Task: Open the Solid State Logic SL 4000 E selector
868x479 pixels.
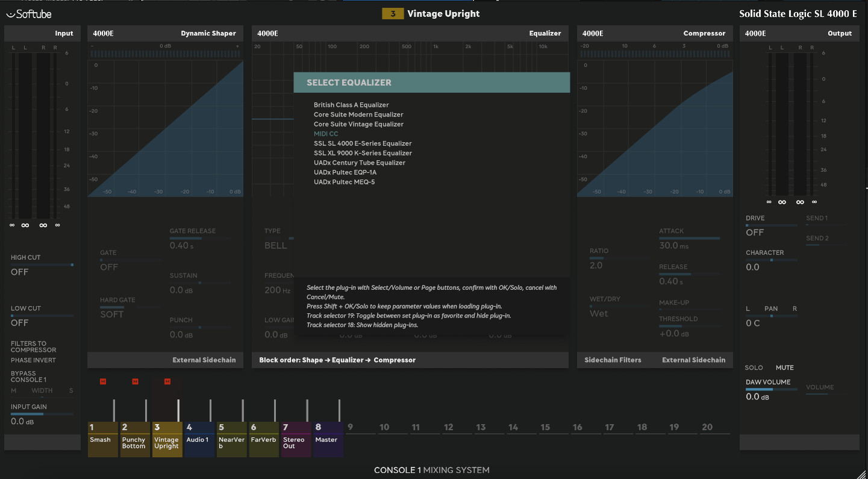Action: (798, 14)
